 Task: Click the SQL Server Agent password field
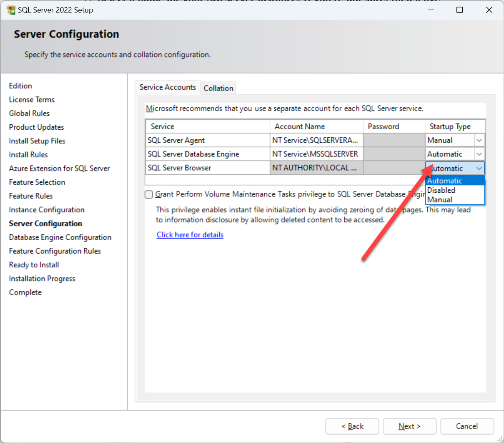pos(394,140)
